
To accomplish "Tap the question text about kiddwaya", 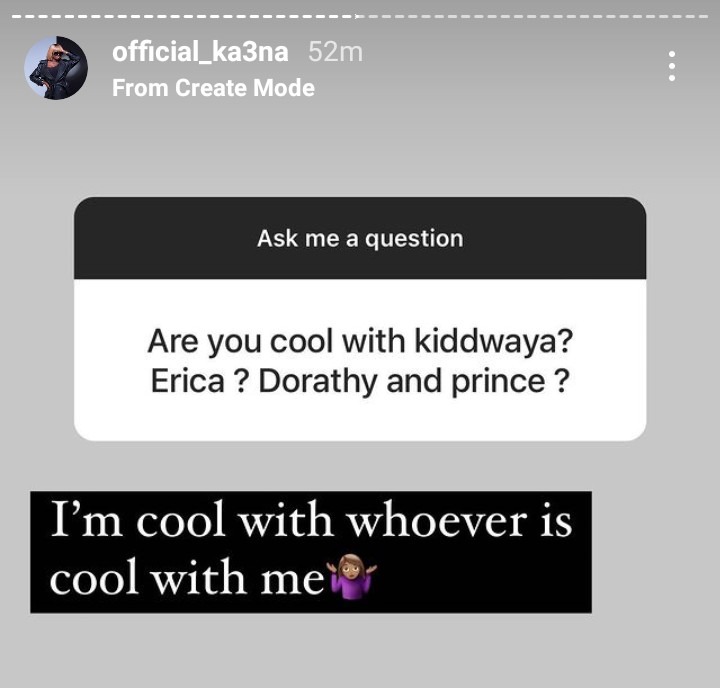I will pos(360,361).
